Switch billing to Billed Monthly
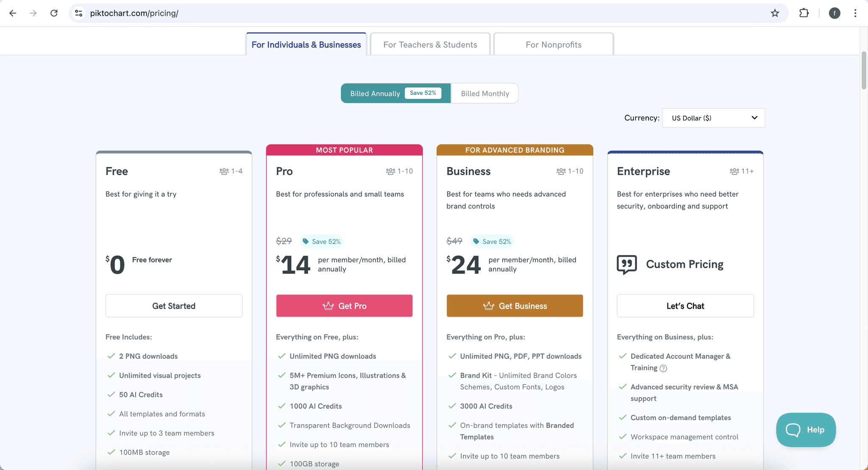Image resolution: width=868 pixels, height=470 pixels. click(x=485, y=93)
